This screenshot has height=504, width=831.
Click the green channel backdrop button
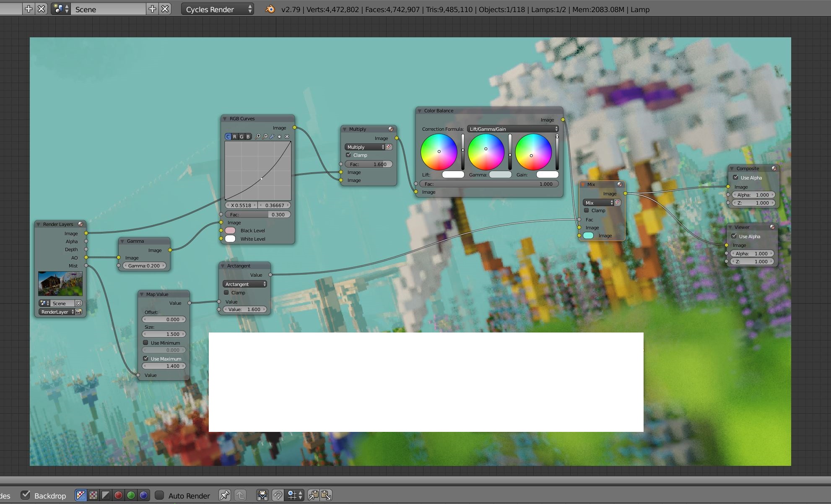[x=131, y=495]
